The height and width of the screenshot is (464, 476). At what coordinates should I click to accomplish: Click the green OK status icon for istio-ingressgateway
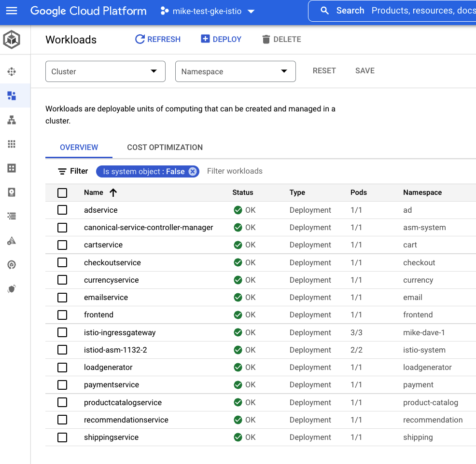[x=238, y=332]
